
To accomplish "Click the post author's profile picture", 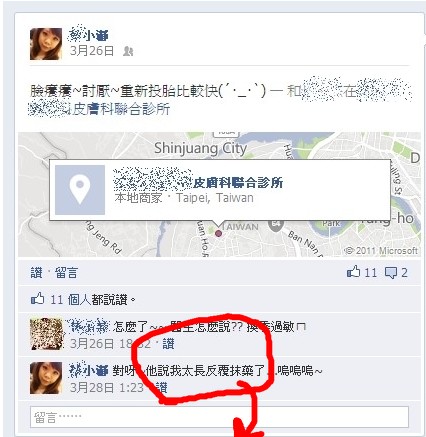I will pyautogui.click(x=46, y=44).
